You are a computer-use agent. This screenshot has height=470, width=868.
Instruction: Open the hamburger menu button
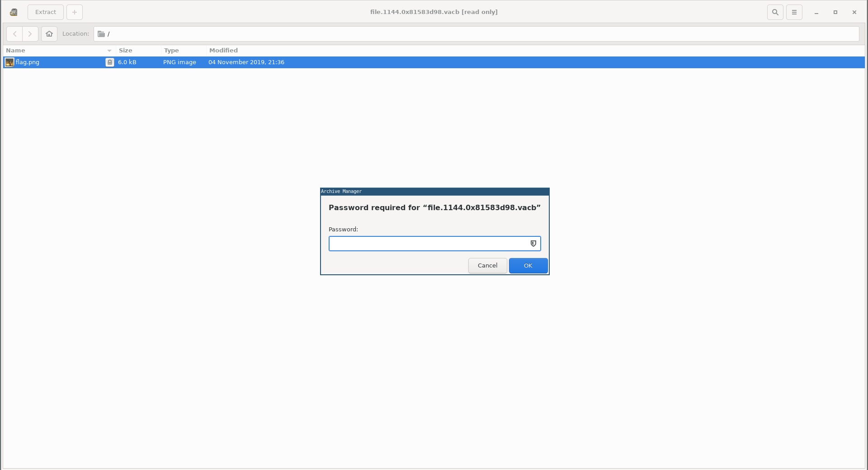point(794,12)
